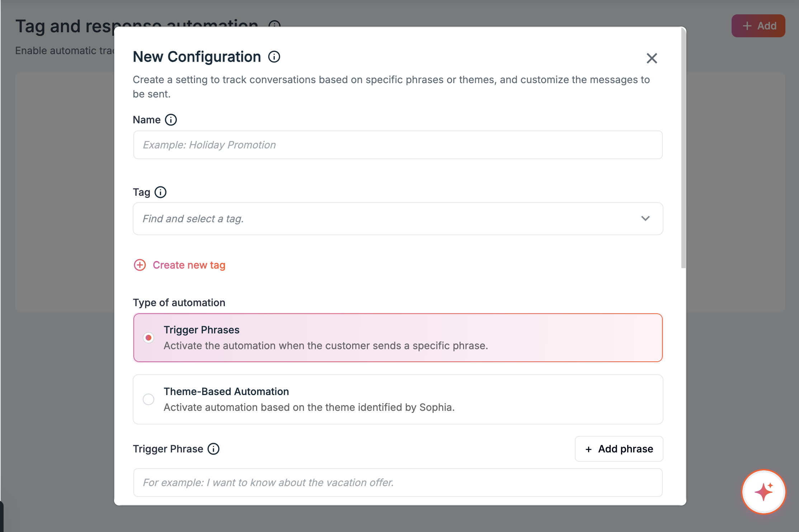The image size is (799, 532).
Task: Click the Add phrase button
Action: pyautogui.click(x=619, y=449)
